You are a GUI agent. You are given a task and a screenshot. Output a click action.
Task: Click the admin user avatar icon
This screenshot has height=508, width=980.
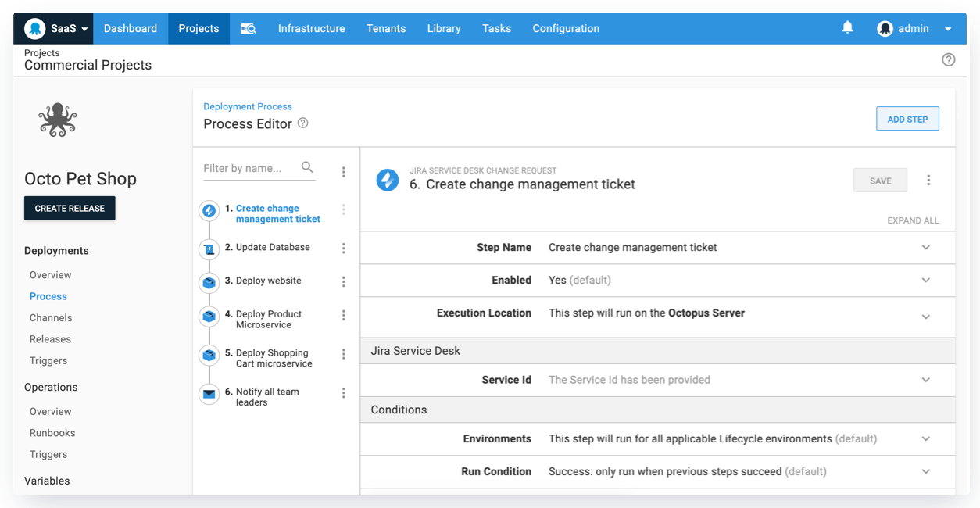point(885,29)
